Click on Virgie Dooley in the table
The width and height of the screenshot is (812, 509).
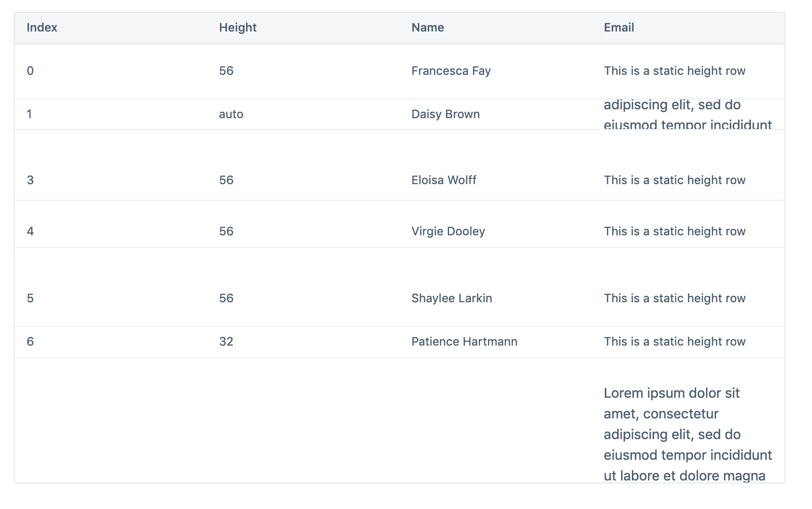click(x=448, y=231)
